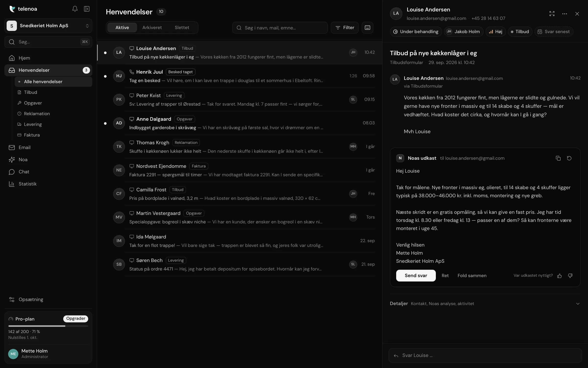This screenshot has height=368, width=588.
Task: Switch to the Slettet tab
Action: tap(182, 27)
